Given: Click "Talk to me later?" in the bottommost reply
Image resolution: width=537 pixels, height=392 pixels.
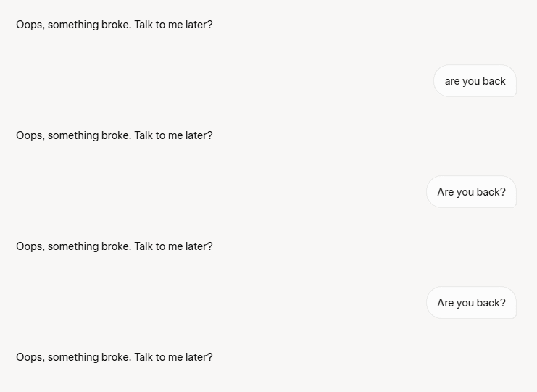Looking at the screenshot, I should tap(173, 357).
